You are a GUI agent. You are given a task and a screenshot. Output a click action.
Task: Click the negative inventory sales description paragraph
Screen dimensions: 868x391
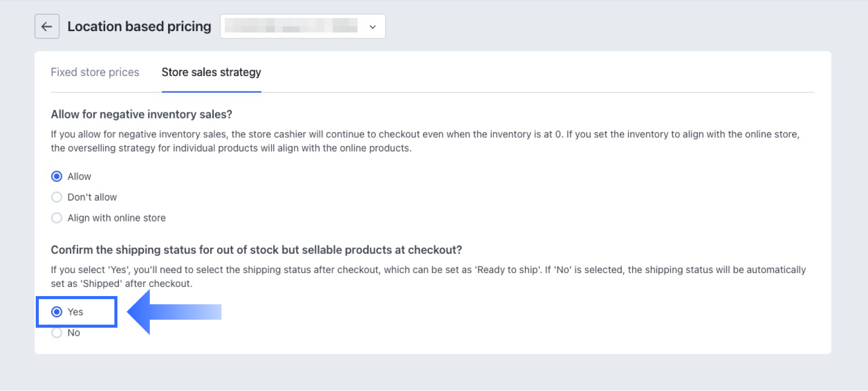[425, 141]
